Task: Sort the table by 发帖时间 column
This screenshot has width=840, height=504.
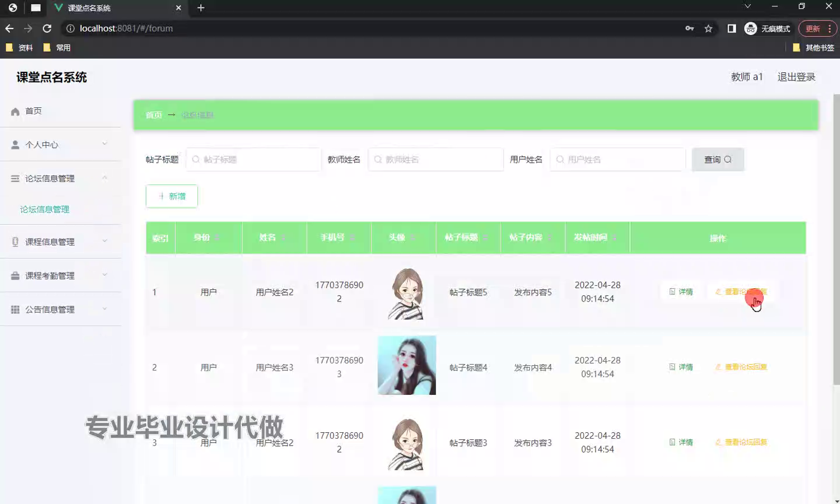Action: [x=615, y=237]
